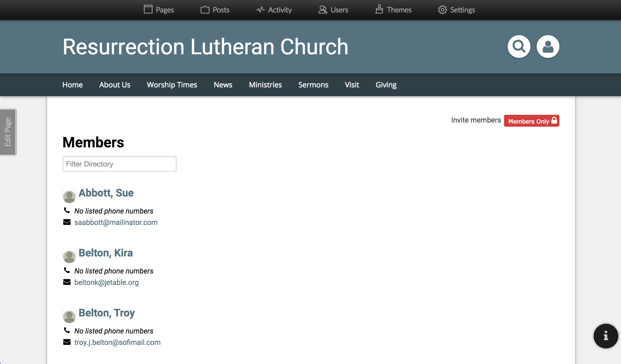
Task: Open the Giving menu item
Action: (x=386, y=85)
